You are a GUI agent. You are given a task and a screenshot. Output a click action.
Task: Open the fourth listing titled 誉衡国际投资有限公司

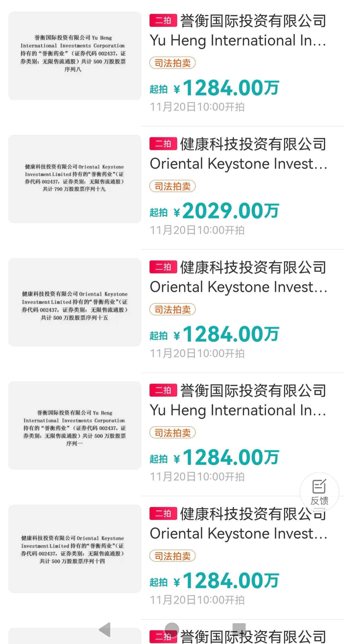(238, 401)
